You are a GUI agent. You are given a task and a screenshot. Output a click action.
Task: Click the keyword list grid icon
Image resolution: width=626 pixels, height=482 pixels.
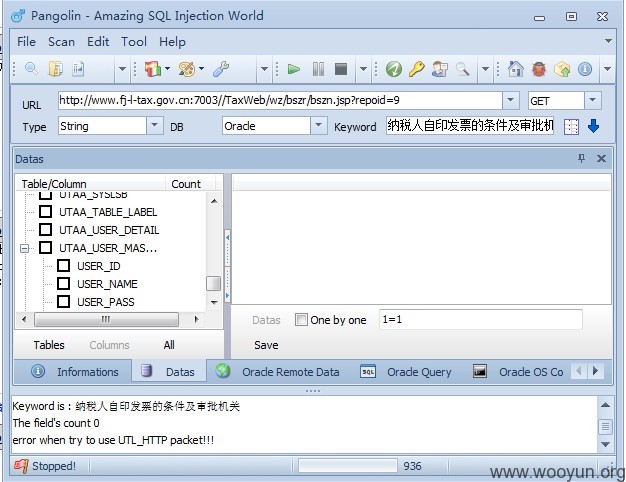point(571,127)
